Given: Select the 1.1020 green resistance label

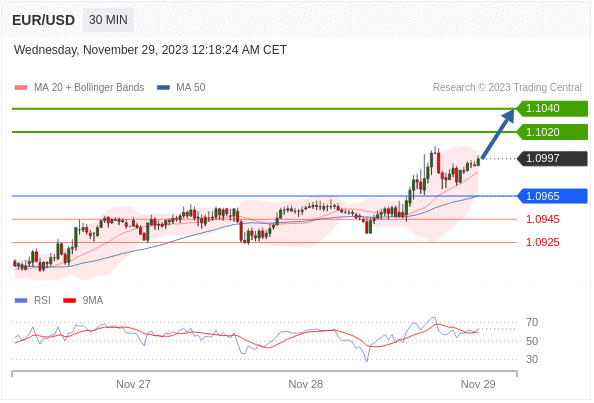Looking at the screenshot, I should click(x=553, y=132).
